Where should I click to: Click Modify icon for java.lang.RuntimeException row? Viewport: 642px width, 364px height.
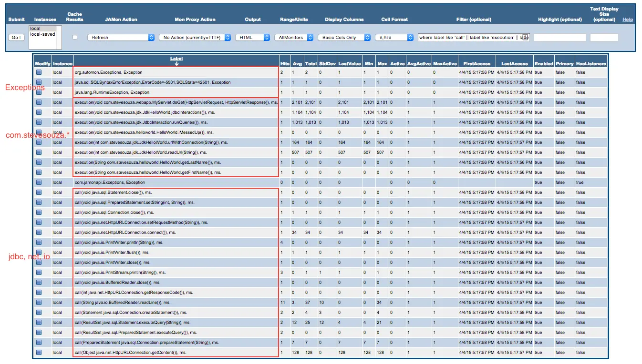[x=39, y=92]
